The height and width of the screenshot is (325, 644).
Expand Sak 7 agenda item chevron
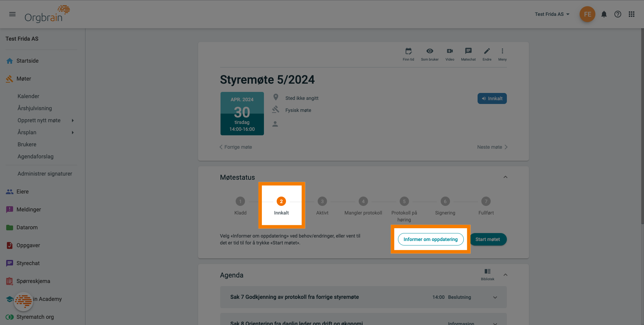point(495,297)
